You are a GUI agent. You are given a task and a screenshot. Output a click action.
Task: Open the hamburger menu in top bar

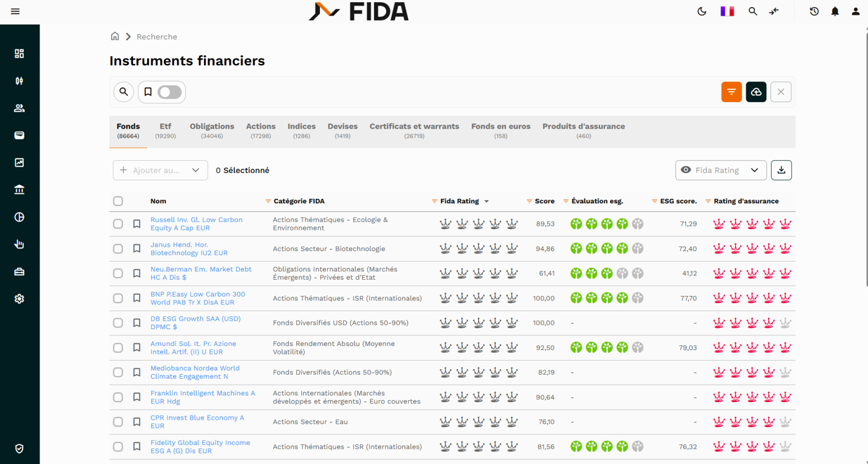click(15, 11)
